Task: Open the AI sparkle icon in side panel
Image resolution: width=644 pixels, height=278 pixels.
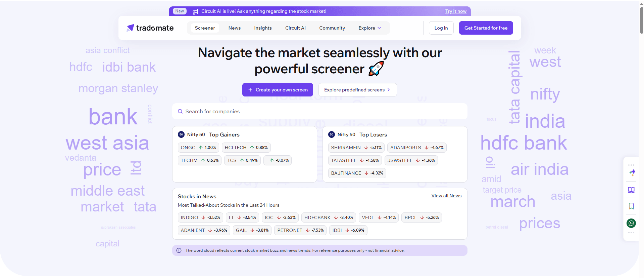Action: click(x=632, y=173)
